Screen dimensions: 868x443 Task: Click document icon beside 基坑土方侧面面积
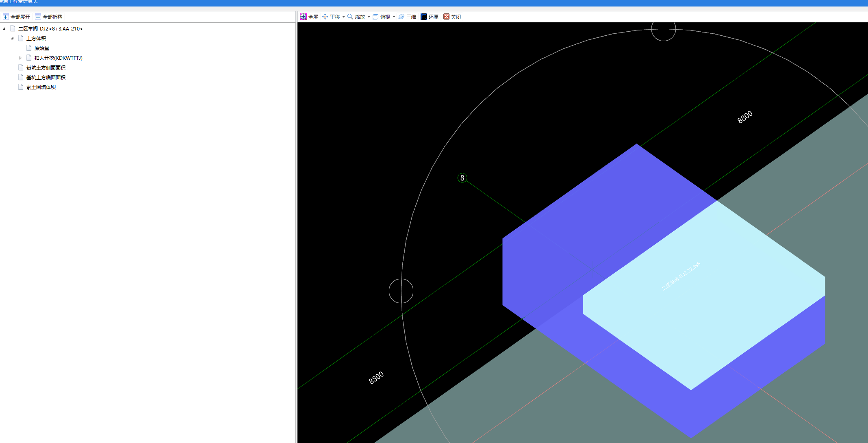point(21,67)
